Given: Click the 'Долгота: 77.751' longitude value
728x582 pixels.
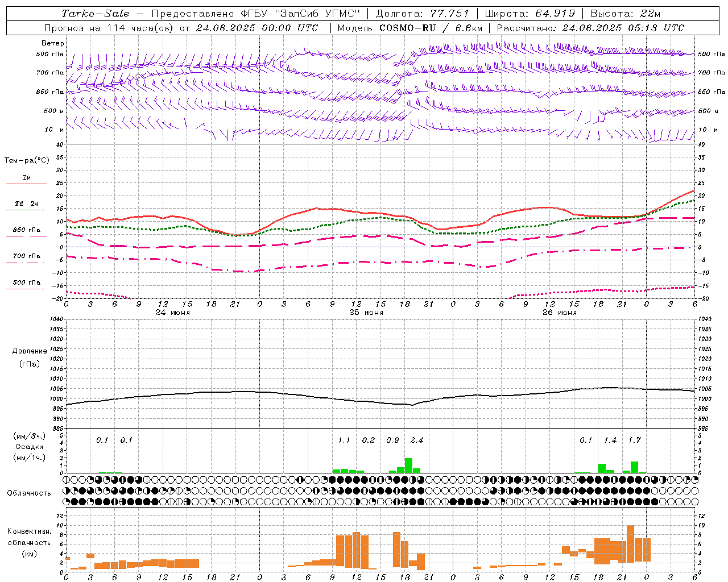Looking at the screenshot, I should point(423,14).
